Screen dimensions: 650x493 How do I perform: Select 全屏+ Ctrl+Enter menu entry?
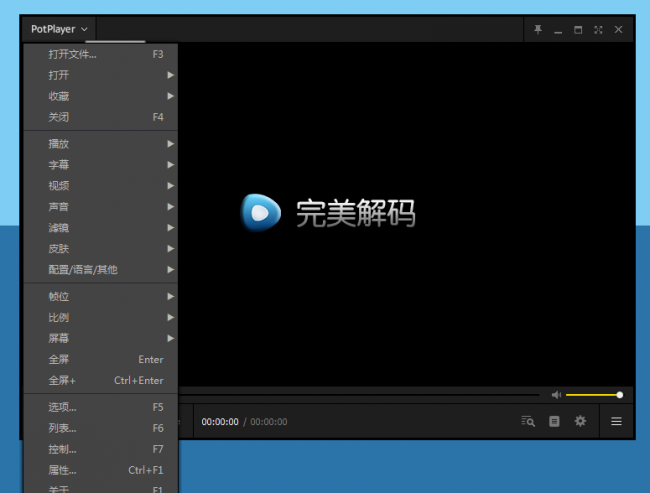click(x=101, y=380)
